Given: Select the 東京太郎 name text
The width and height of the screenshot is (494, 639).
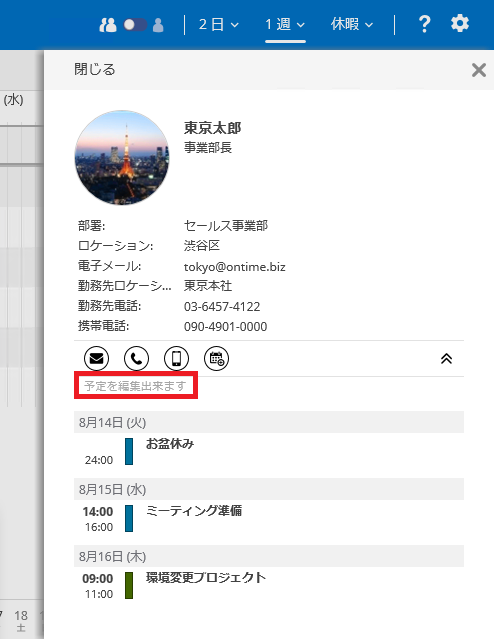Looking at the screenshot, I should [x=212, y=128].
